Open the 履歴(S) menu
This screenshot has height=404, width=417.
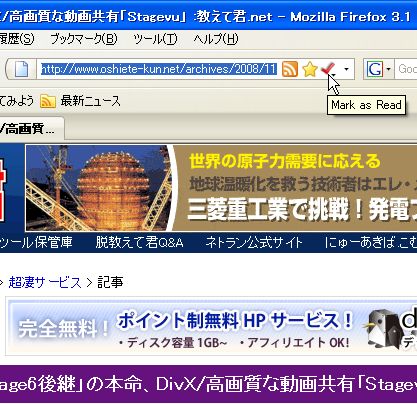[x=17, y=39]
